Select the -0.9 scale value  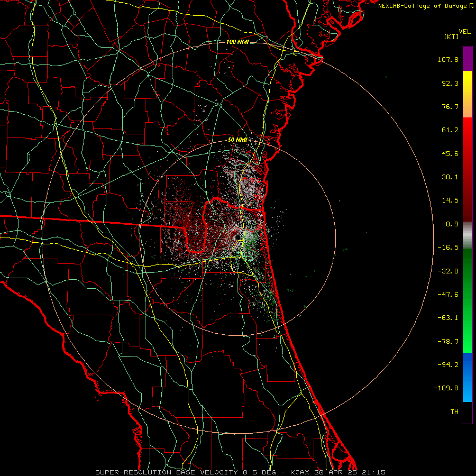pos(450,224)
